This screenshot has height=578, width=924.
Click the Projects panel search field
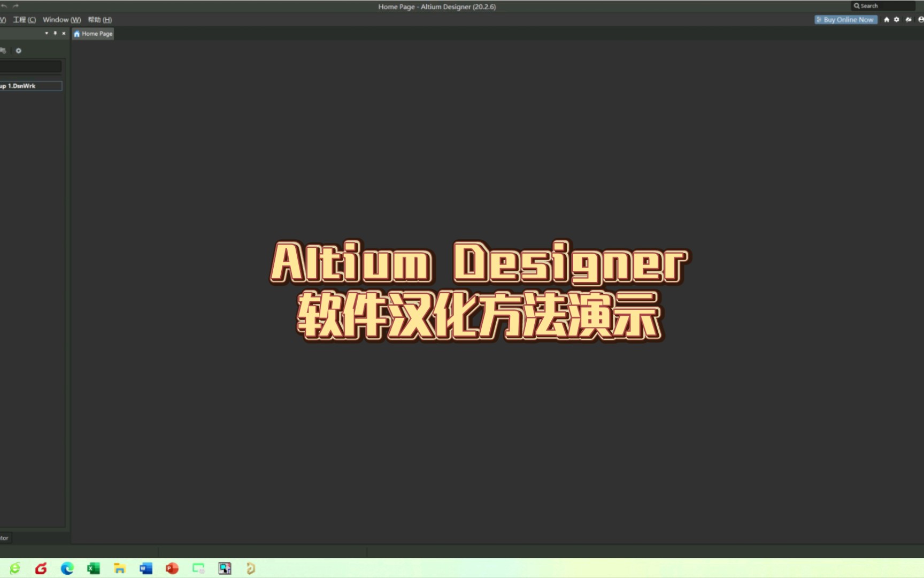[31, 66]
